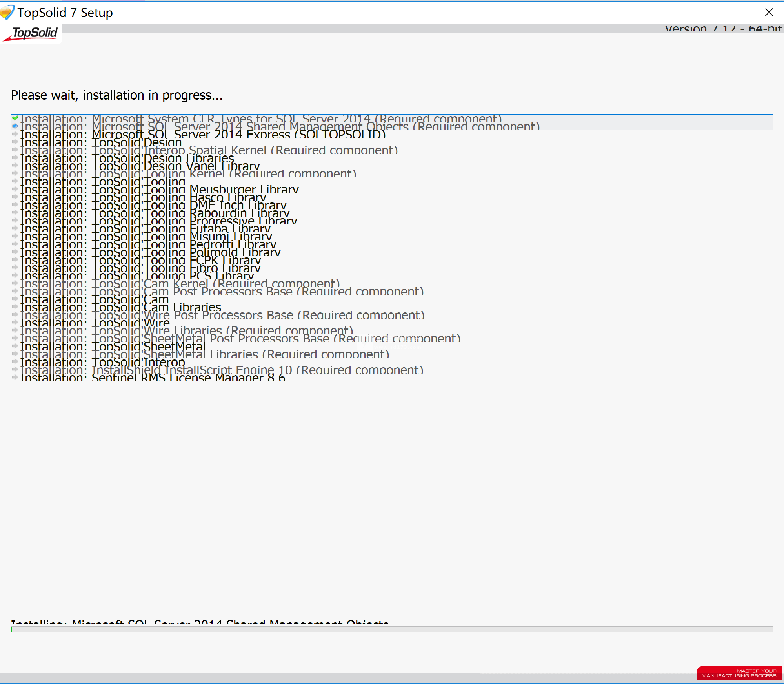Screen dimensions: 784x684
Task: Select the Microsoft SQL Server 2014 Express row
Action: [x=392, y=134]
